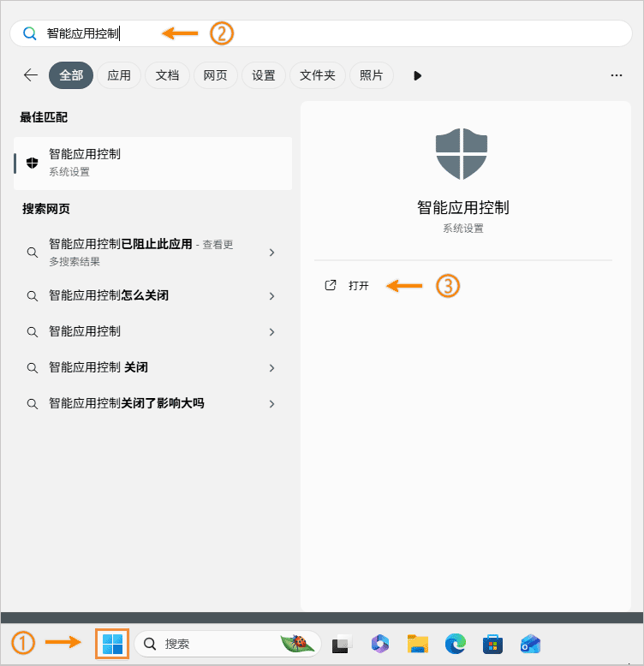This screenshot has width=644, height=666.
Task: Expand 智能应用控制关闭了影响大吗 suggestion chevron
Action: (x=271, y=404)
